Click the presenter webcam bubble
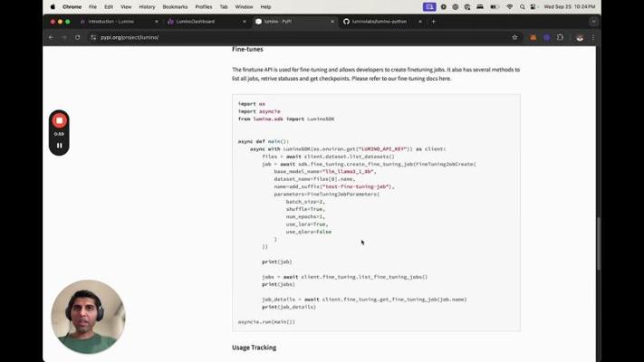 tap(88, 317)
